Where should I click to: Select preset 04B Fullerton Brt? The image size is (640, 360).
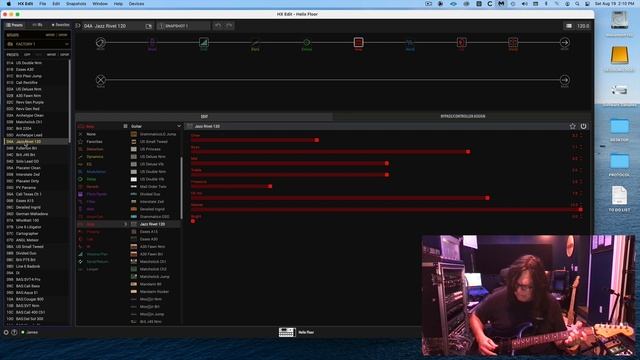[x=36, y=148]
